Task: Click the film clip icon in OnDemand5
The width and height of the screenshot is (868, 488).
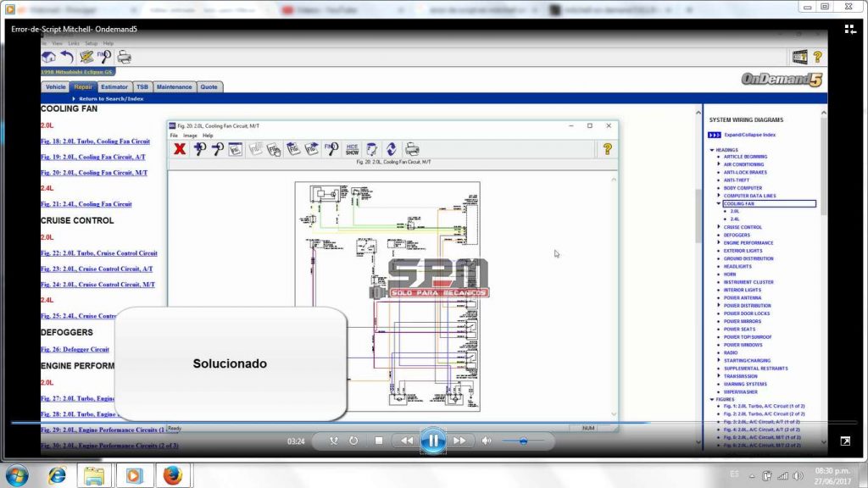Action: pyautogui.click(x=800, y=57)
